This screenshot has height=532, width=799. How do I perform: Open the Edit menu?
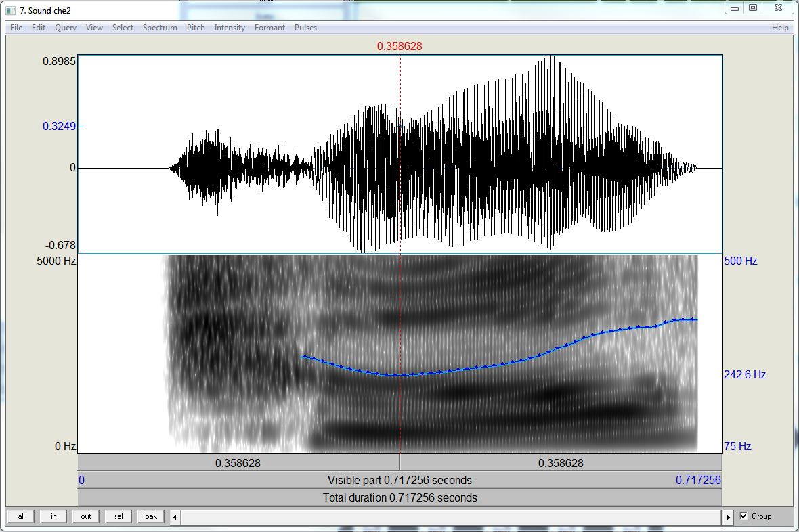coord(38,28)
